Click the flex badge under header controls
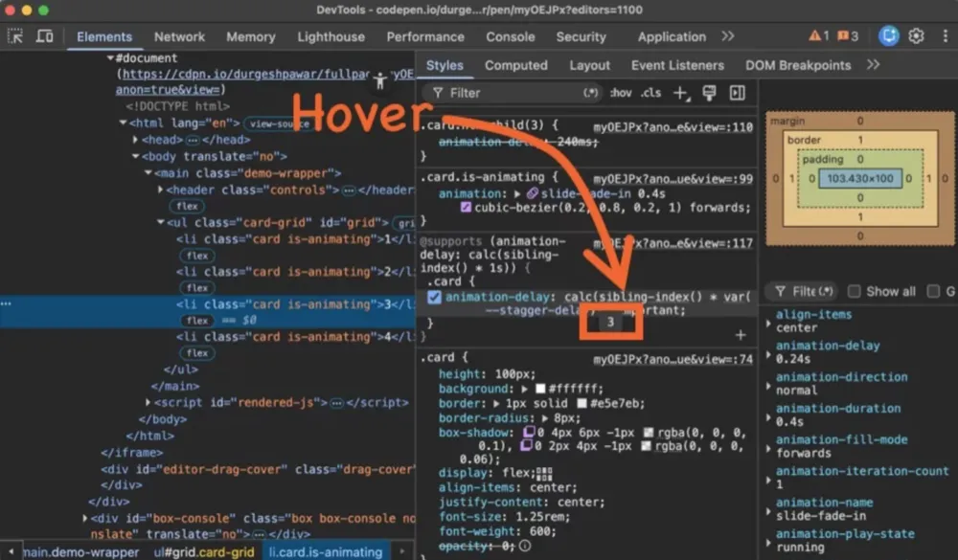 [187, 206]
